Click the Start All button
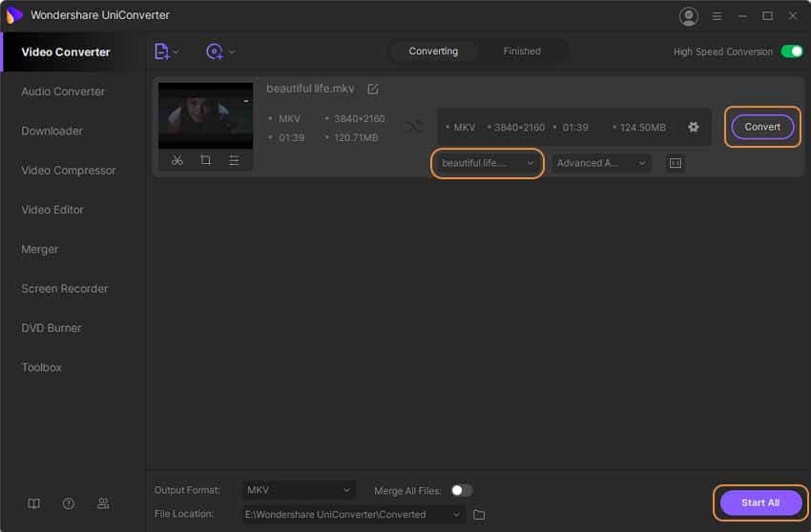811x532 pixels. point(760,503)
